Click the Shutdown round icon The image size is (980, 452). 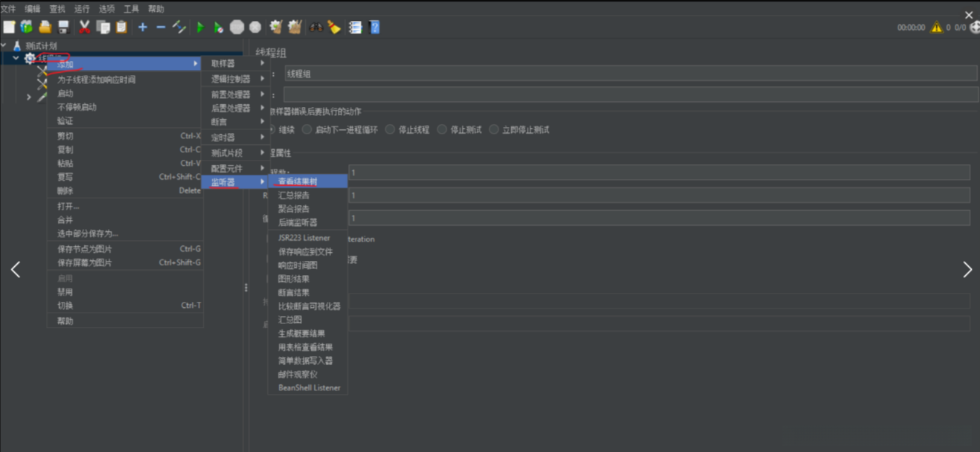click(255, 27)
